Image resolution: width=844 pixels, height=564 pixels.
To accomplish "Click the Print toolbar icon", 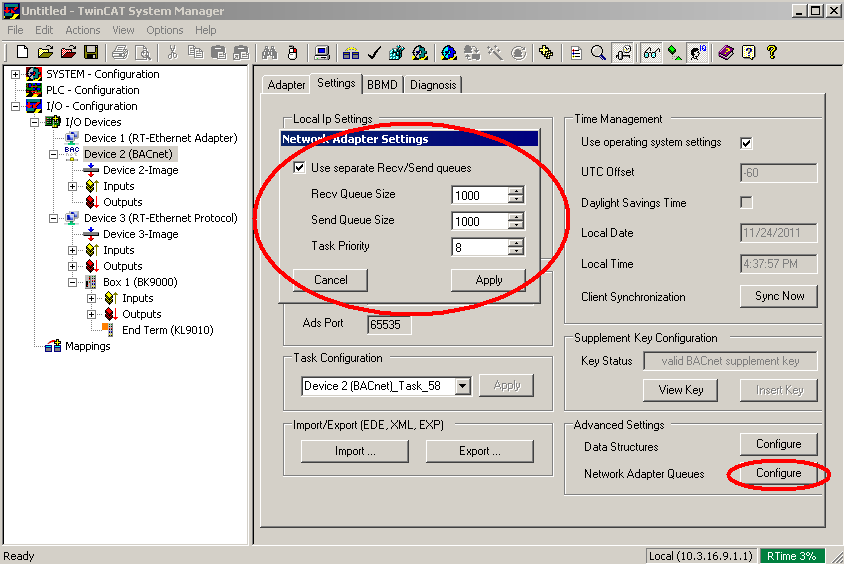I will pyautogui.click(x=120, y=52).
